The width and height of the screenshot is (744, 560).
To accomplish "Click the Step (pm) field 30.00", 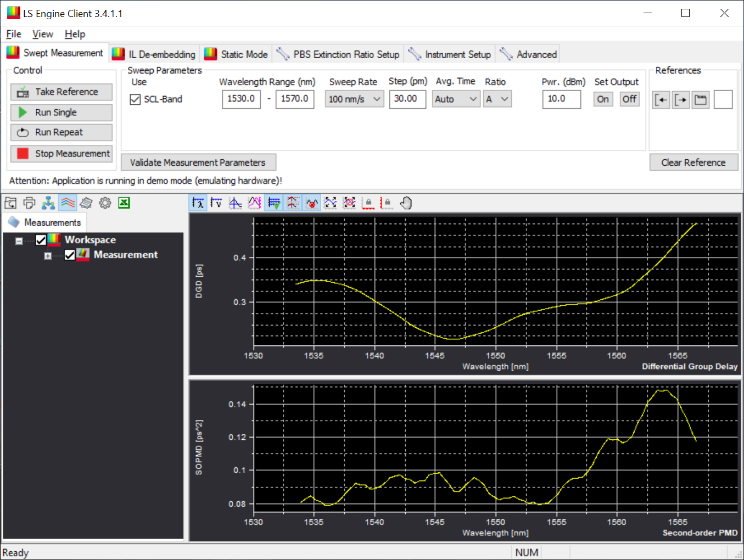I will (x=407, y=99).
